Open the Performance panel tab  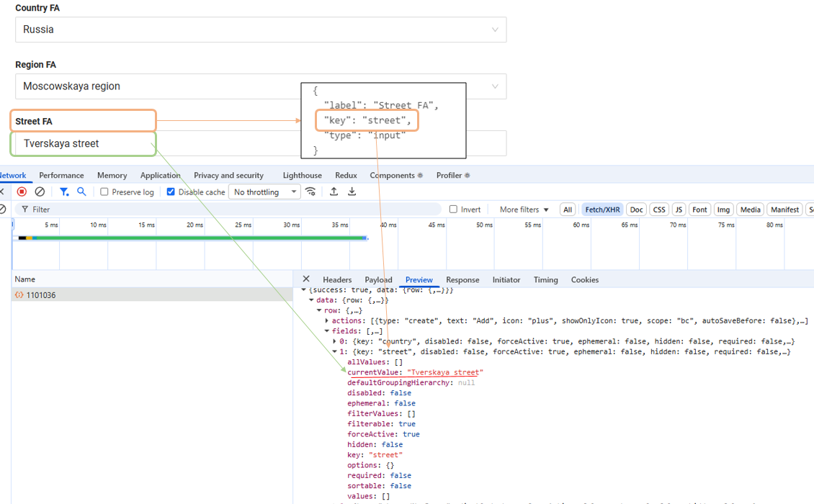coord(61,176)
